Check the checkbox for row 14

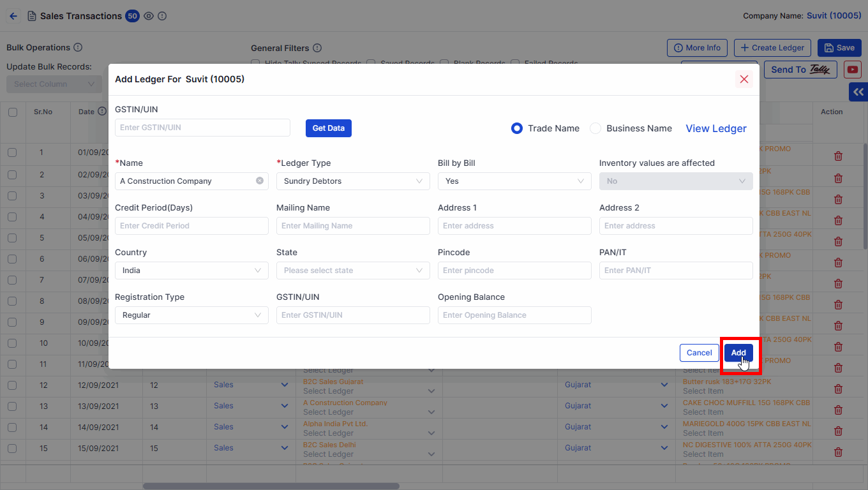pos(13,427)
